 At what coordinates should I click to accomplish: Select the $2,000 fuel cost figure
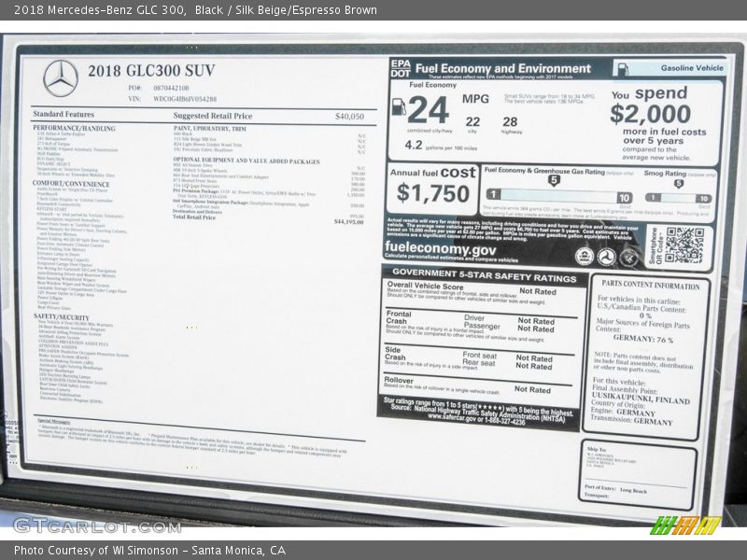(650, 114)
